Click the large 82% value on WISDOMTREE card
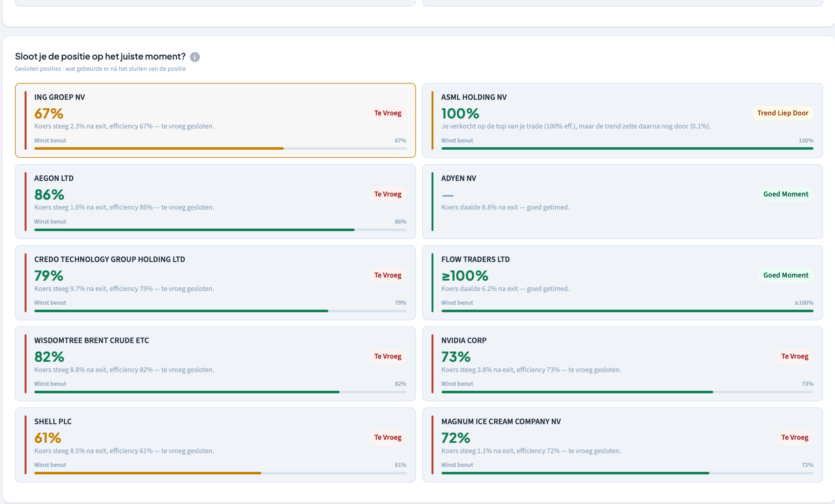Screen dimensions: 835x504 click(49, 356)
